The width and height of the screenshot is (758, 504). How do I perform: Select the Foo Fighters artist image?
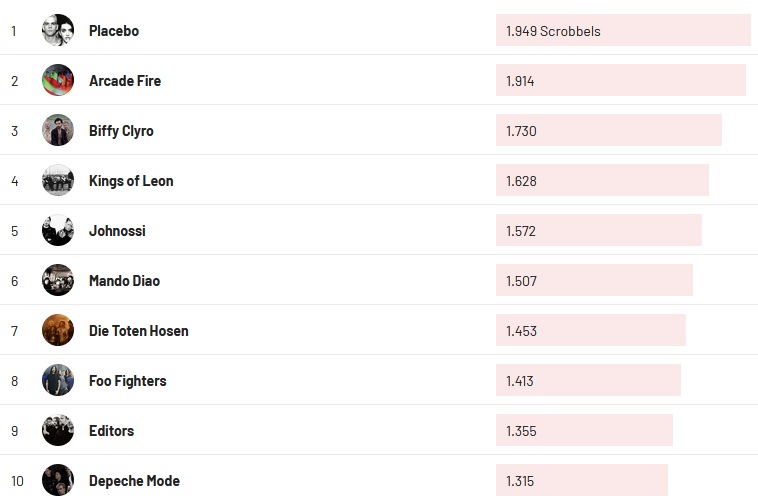pos(58,380)
